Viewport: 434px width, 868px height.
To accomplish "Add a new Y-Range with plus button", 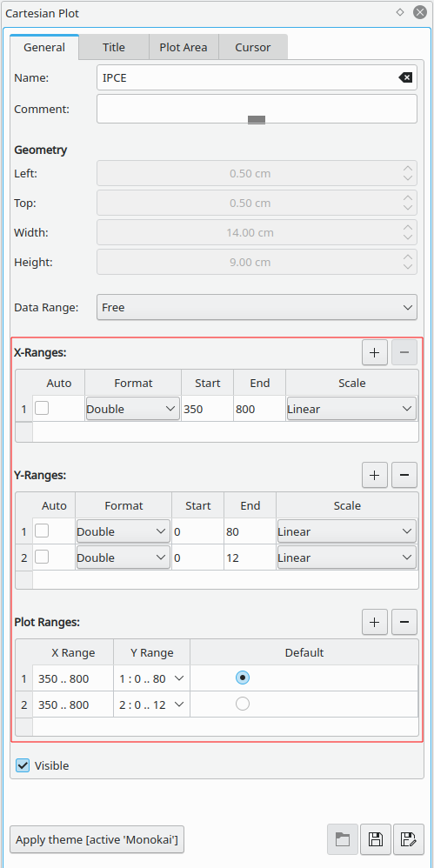I will 375,475.
